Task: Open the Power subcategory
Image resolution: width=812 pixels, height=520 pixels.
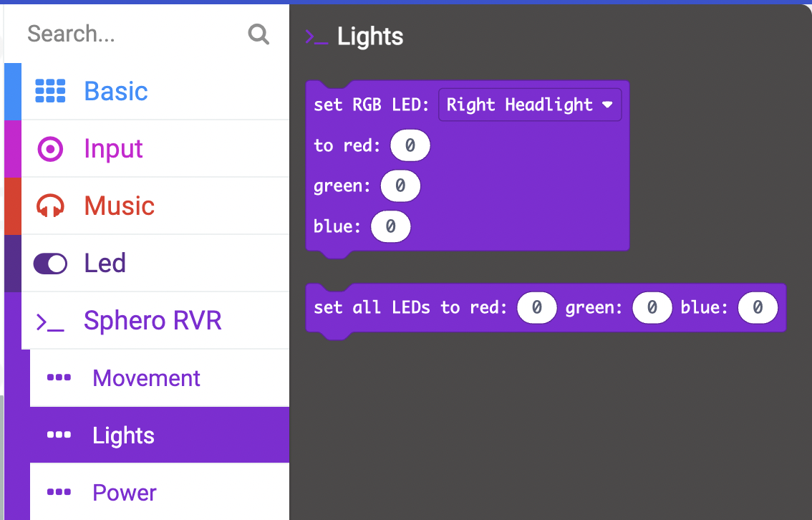Action: click(x=123, y=492)
